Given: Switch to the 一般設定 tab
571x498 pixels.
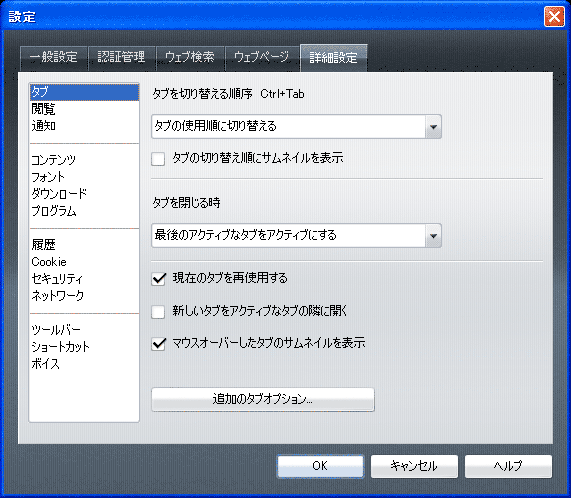Looking at the screenshot, I should [54, 58].
